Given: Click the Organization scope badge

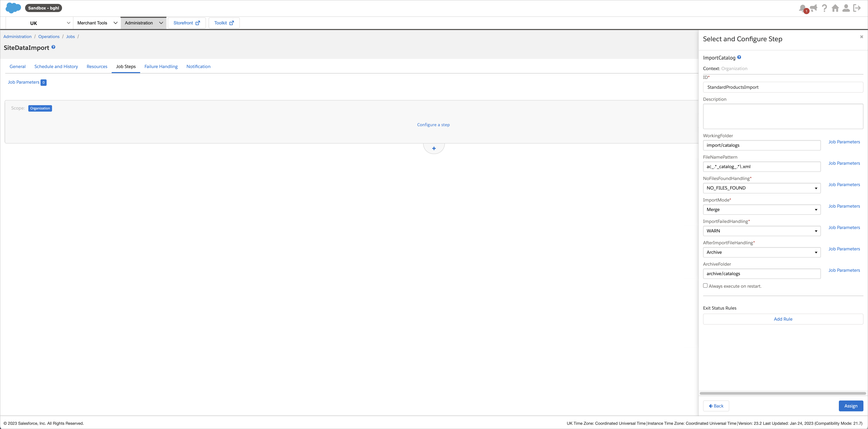Looking at the screenshot, I should click(40, 108).
